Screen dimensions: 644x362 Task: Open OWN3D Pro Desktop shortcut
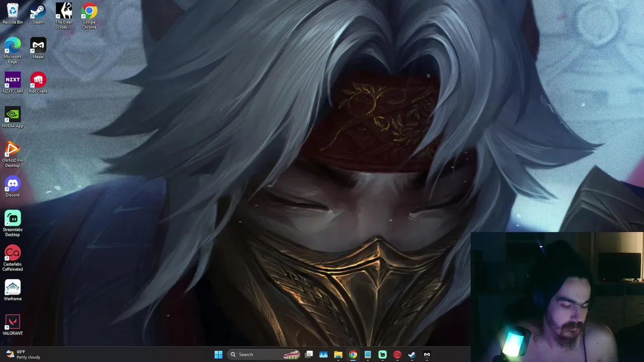tap(13, 154)
